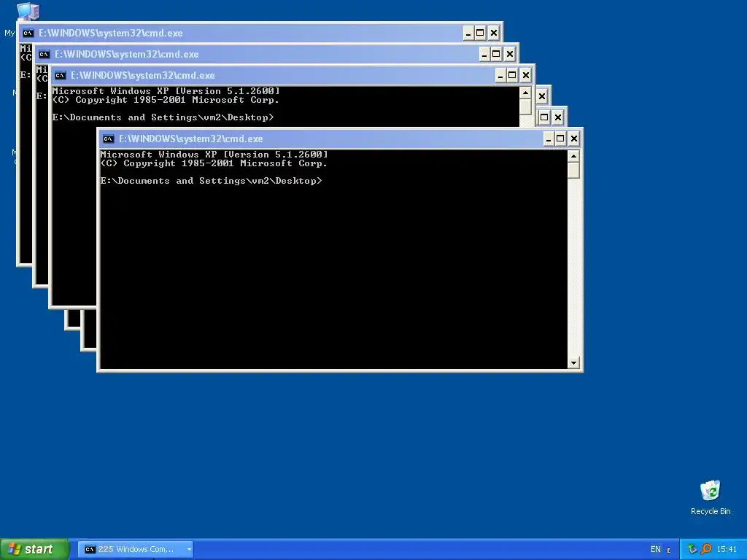Open the EN language indicator
The height and width of the screenshot is (560, 747).
pos(656,550)
